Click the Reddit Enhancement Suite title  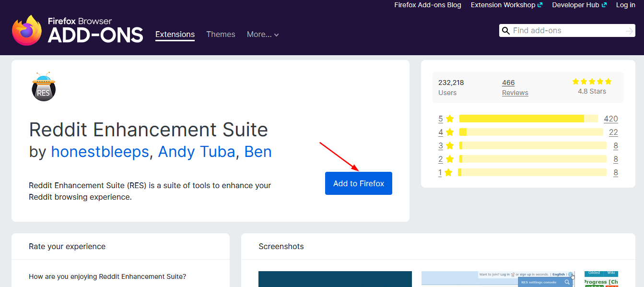[x=149, y=130]
